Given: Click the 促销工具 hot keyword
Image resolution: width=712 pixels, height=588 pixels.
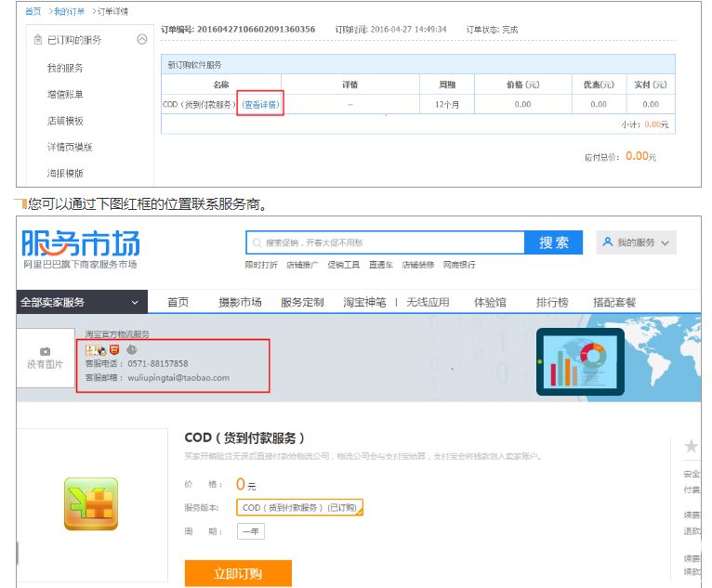Looking at the screenshot, I should [x=344, y=265].
